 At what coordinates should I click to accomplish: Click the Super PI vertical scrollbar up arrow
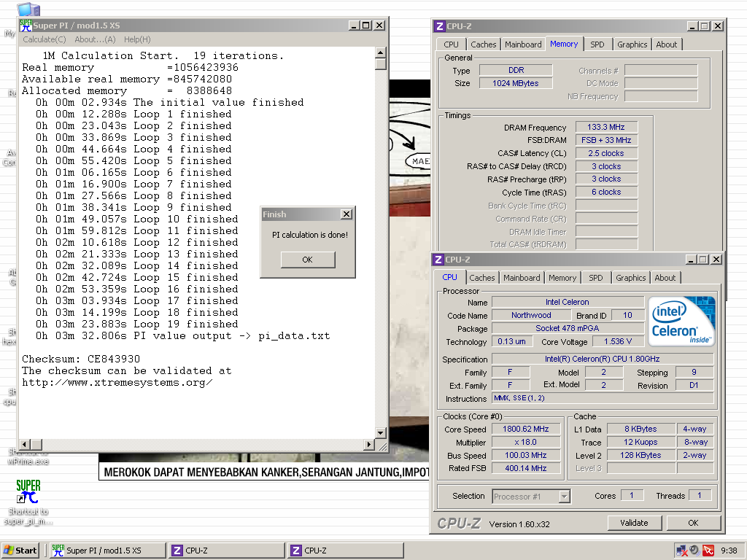pyautogui.click(x=381, y=52)
